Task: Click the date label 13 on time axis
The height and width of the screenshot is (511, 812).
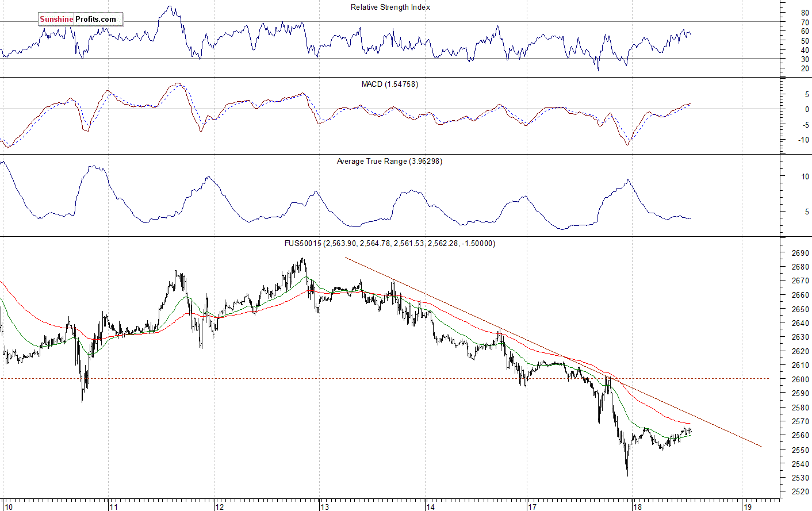Action: pos(325,507)
